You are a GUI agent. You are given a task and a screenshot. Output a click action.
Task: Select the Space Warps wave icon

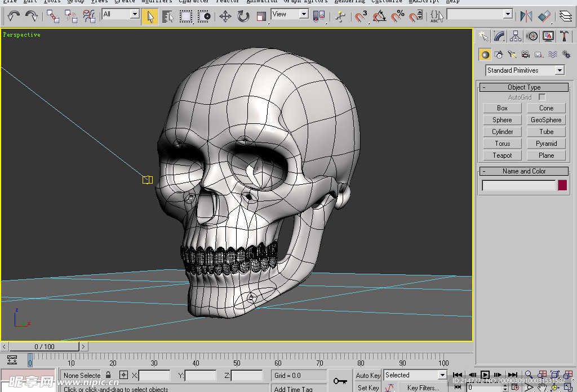point(553,55)
